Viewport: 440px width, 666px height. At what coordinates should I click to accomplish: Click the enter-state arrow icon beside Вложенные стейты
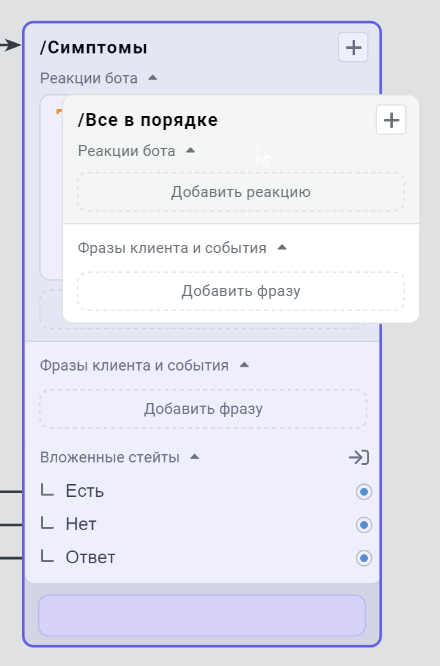[359, 457]
